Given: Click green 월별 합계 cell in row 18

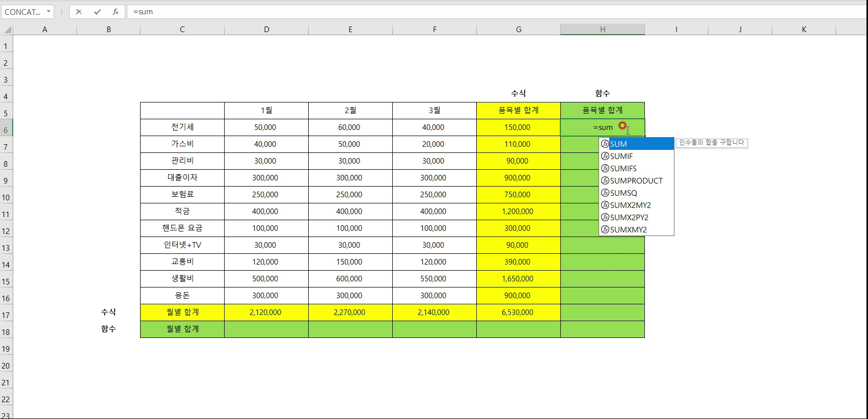Looking at the screenshot, I should pyautogui.click(x=182, y=329).
